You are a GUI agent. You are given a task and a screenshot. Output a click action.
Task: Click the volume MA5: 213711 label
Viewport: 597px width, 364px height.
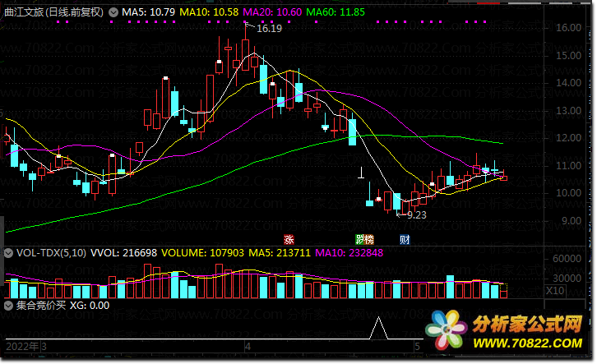280,253
